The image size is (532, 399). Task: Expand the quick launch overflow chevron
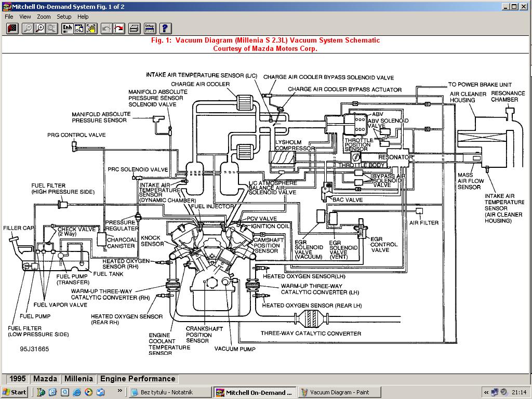click(x=120, y=391)
